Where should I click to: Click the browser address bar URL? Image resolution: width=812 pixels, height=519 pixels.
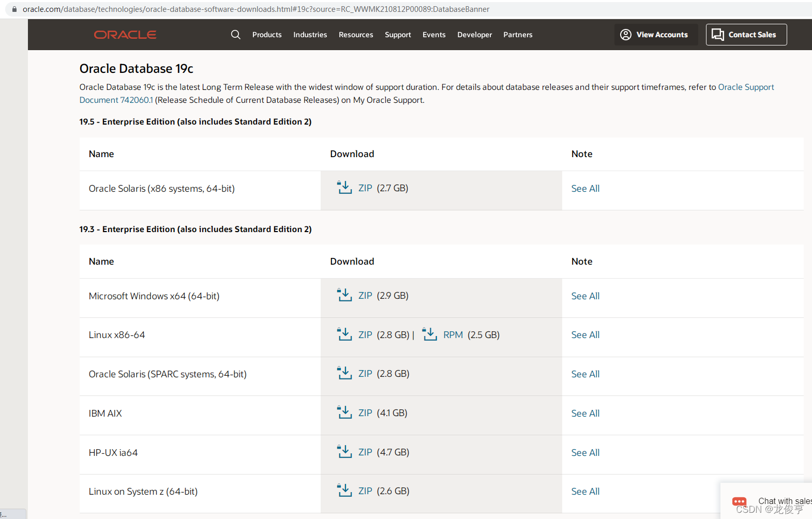256,9
